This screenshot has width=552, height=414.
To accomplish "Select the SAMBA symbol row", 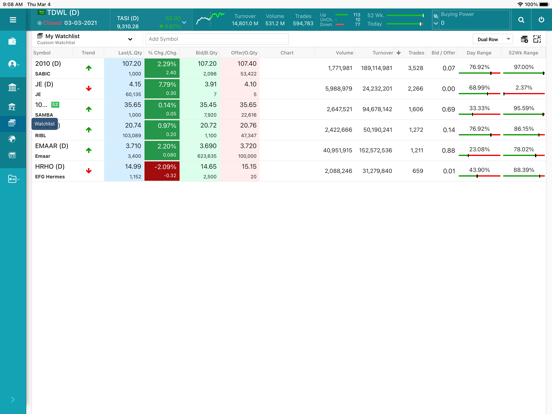I will [44, 115].
